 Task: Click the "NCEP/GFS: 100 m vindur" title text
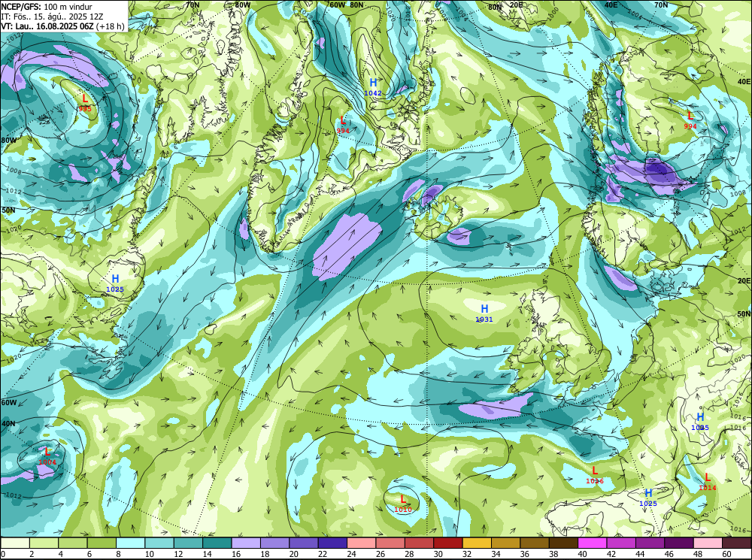[47, 7]
